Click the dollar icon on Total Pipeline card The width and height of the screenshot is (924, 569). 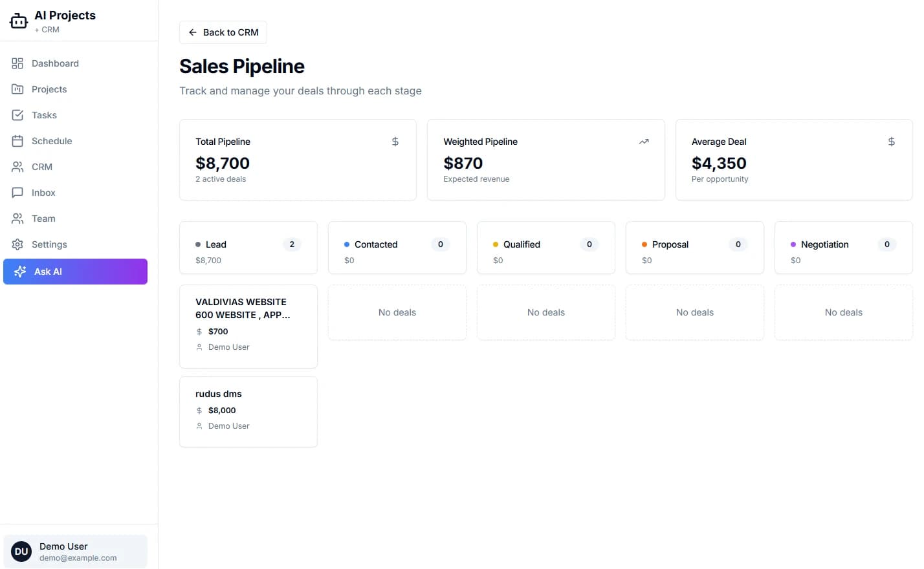[395, 141]
